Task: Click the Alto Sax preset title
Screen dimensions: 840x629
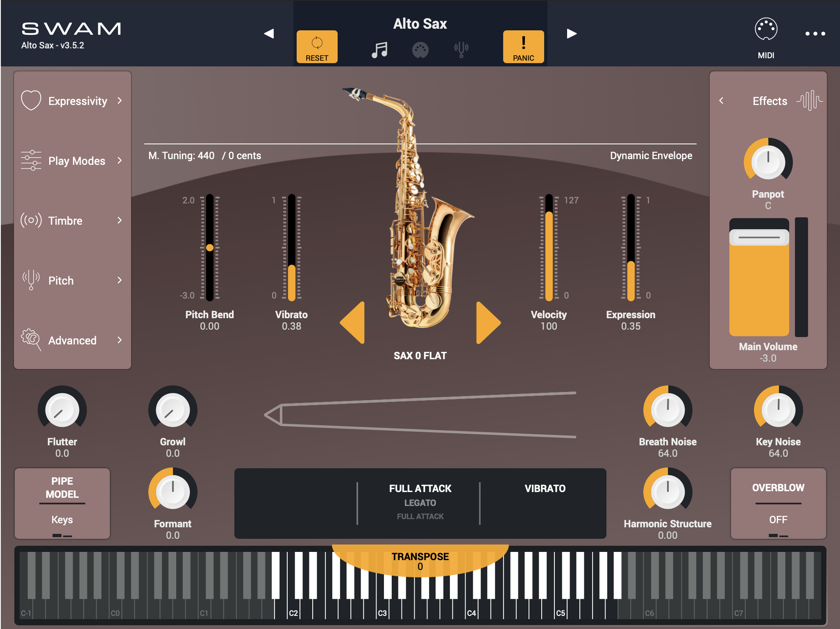Action: point(420,24)
